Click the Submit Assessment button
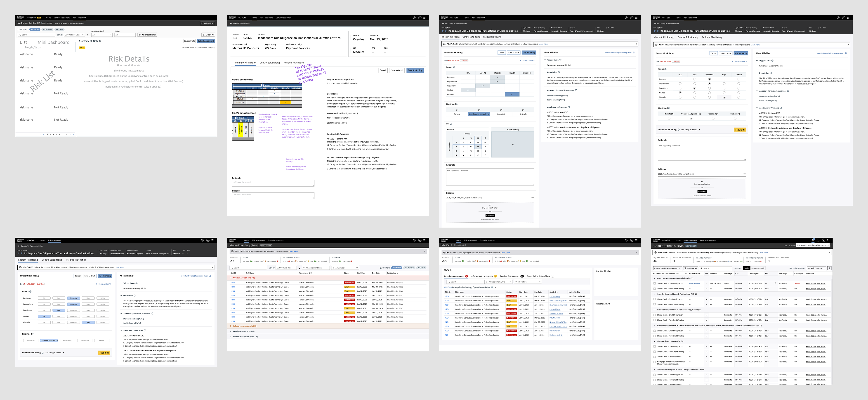The image size is (868, 400). point(206,41)
